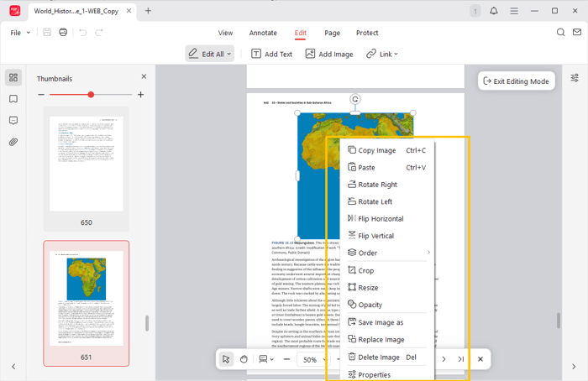Choose Replace Image
The image size is (588, 381).
tap(388, 339)
